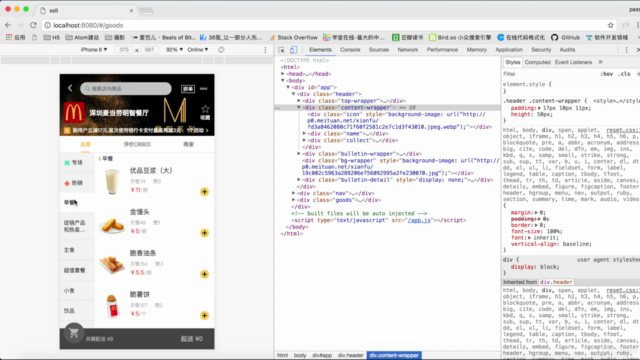The height and width of the screenshot is (360, 640).
Task: Switch to the Sources tab
Action: (x=379, y=50)
